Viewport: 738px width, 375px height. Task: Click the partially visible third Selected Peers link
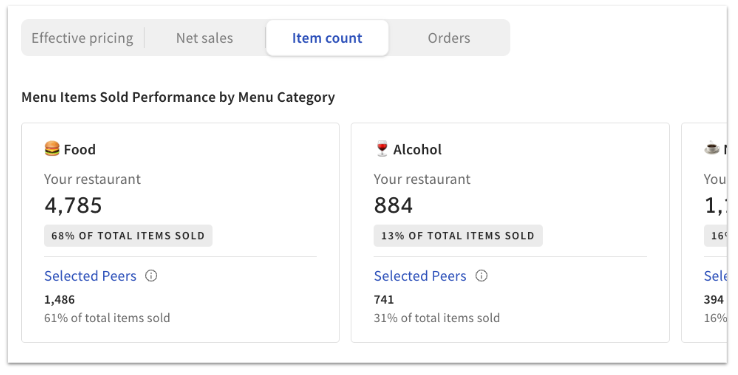tap(715, 276)
